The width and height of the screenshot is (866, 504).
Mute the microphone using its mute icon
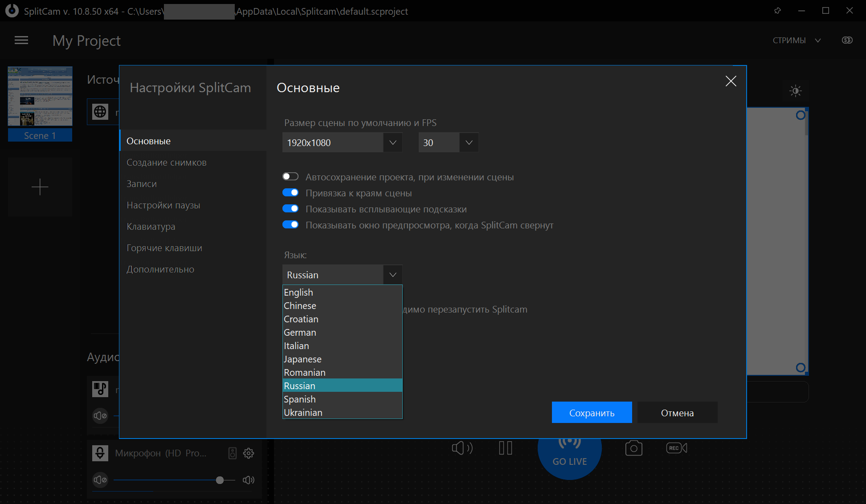(x=100, y=480)
